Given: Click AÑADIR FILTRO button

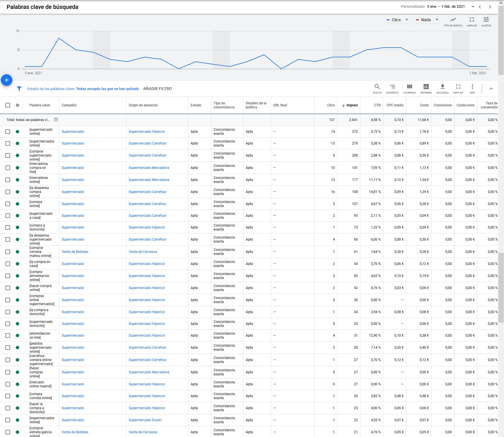Looking at the screenshot, I should [x=157, y=89].
